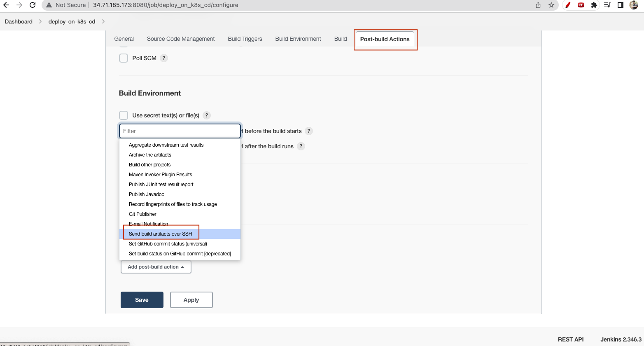
Task: Click the bookmark star in the address bar
Action: coord(551,5)
